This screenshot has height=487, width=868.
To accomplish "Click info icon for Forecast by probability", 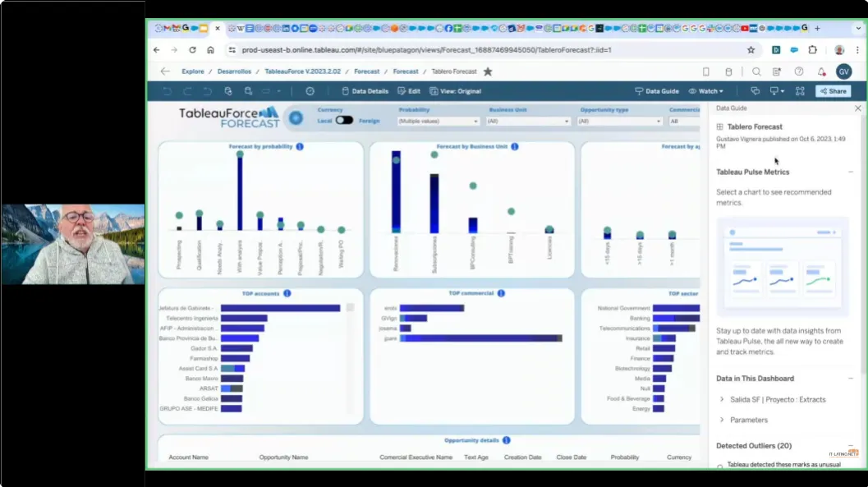I will [x=300, y=147].
